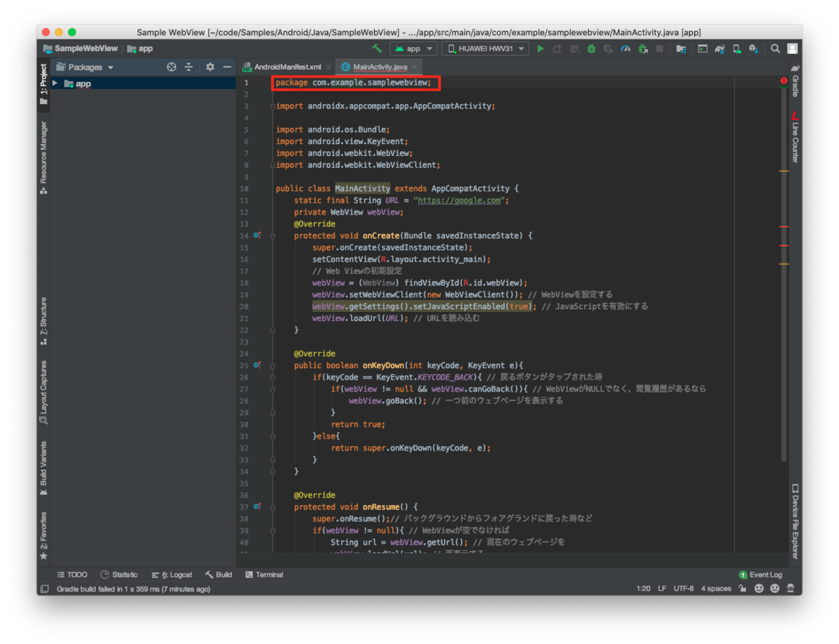This screenshot has height=644, width=839.
Task: Expand the app tree node arrow
Action: click(x=55, y=83)
